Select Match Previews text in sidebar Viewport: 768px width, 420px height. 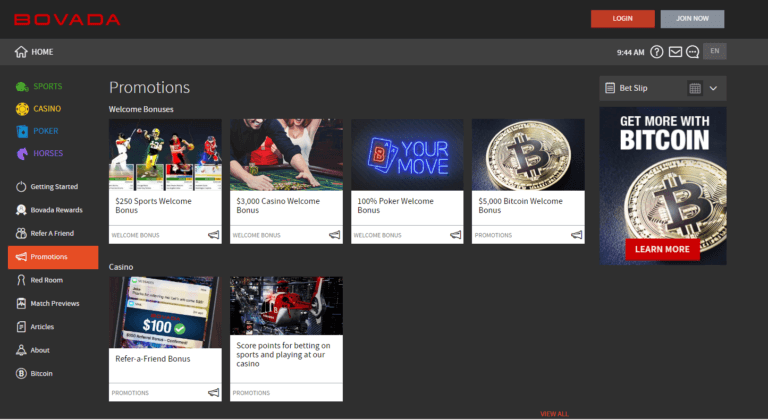55,303
